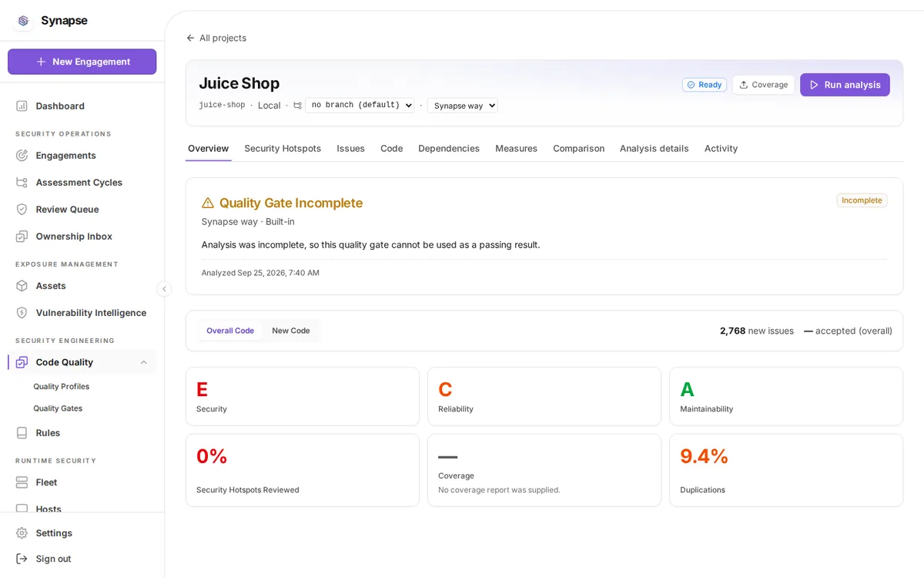Screen dimensions: 924x578
Task: Click the '2,768 new issues' text
Action: [x=757, y=331]
